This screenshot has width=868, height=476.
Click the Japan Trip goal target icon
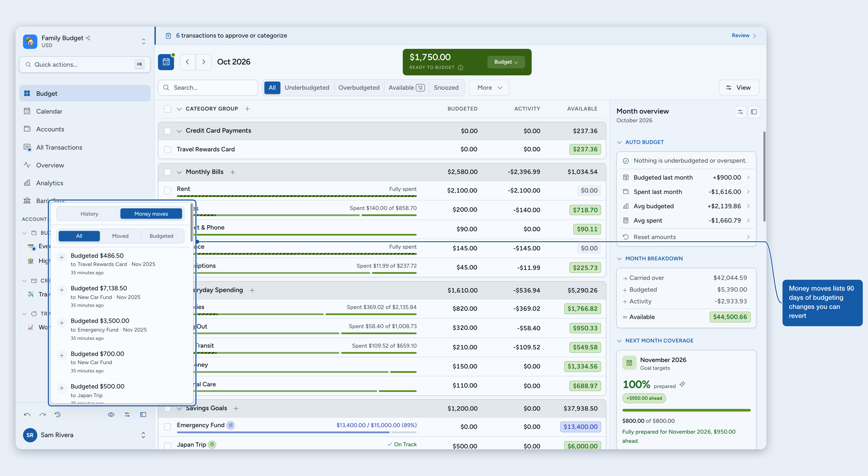pyautogui.click(x=212, y=445)
